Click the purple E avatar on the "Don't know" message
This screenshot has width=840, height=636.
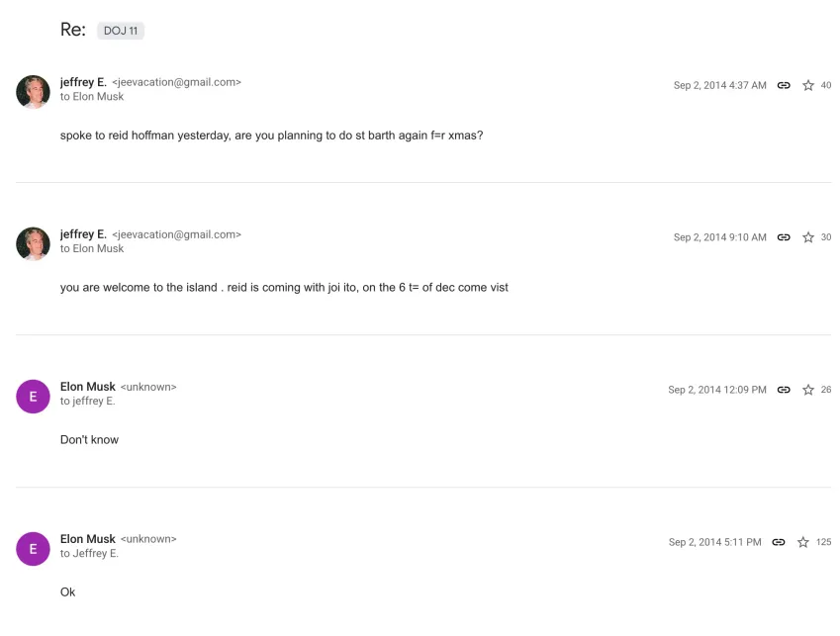33,396
